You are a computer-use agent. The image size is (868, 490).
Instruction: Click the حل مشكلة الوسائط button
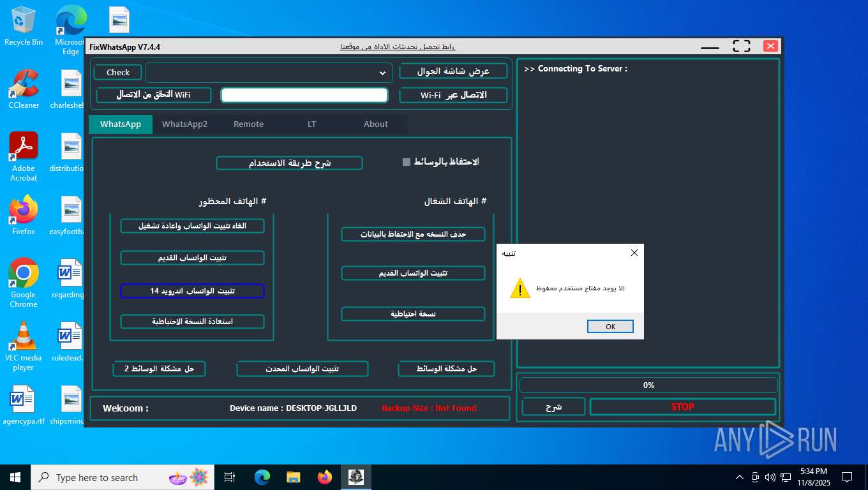(x=447, y=369)
